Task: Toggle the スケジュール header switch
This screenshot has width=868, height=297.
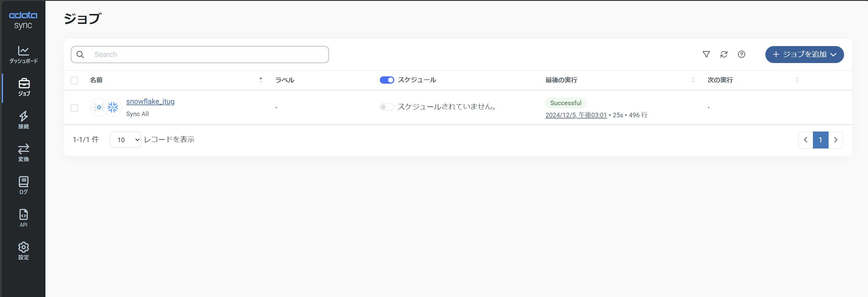Action: [386, 80]
